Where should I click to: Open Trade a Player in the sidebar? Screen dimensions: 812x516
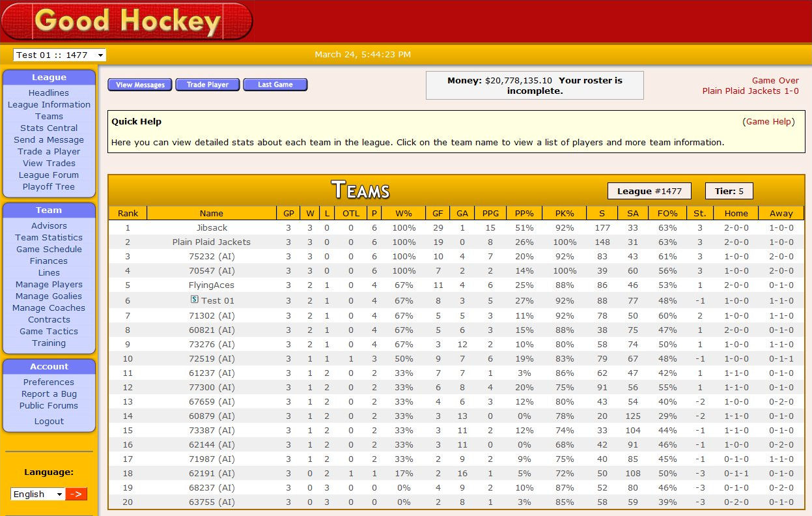coord(49,152)
